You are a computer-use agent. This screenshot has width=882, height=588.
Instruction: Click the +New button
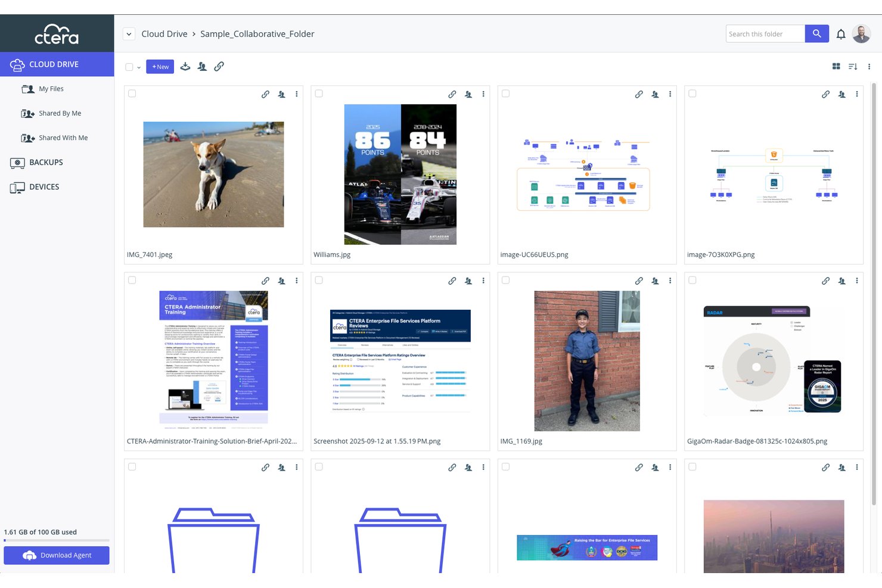pyautogui.click(x=160, y=67)
